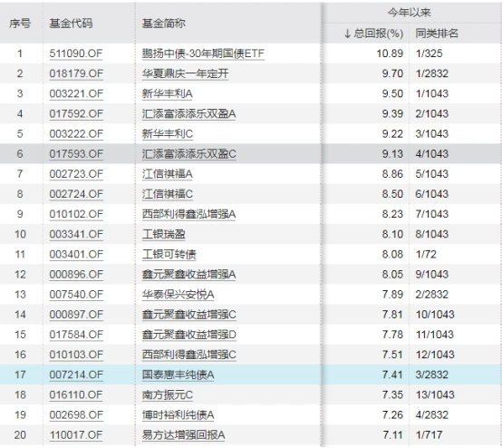Select ranking cell 1/325
Screen dimensions: 502x448
click(429, 54)
